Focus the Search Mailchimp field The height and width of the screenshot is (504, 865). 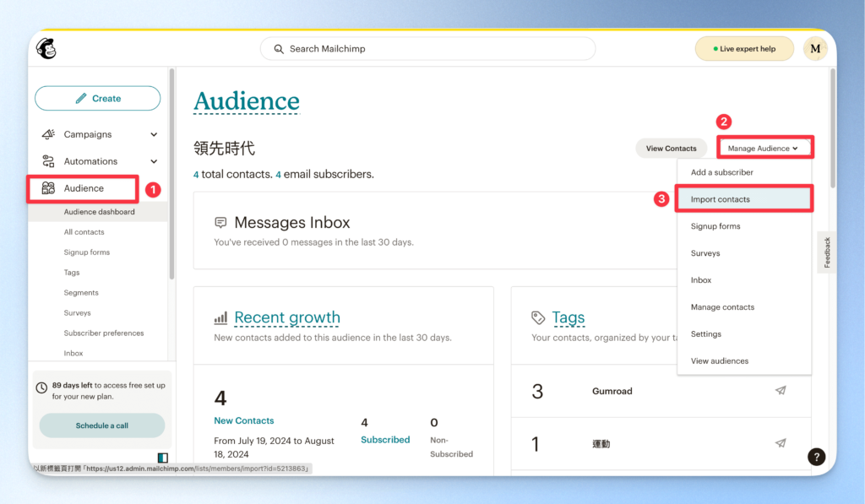tap(427, 48)
